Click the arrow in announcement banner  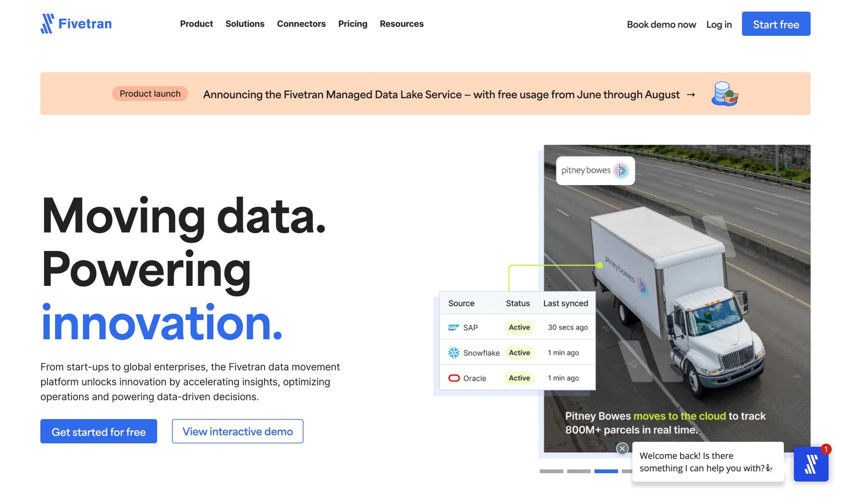691,94
